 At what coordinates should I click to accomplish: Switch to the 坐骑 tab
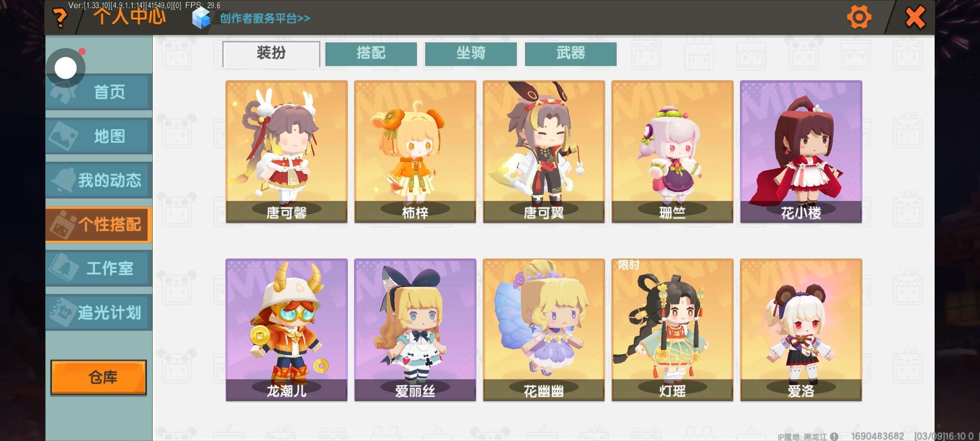coord(471,53)
